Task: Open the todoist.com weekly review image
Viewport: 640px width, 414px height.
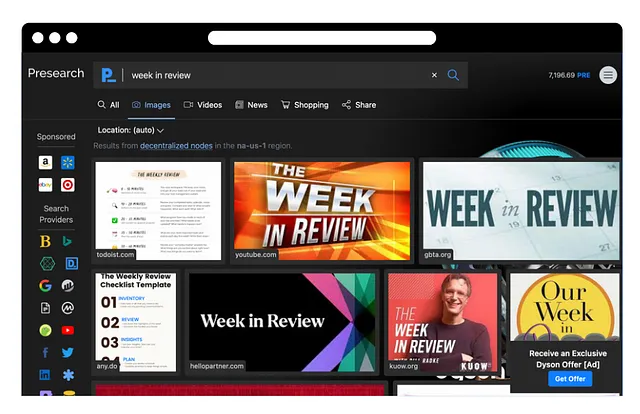Action: pyautogui.click(x=158, y=211)
